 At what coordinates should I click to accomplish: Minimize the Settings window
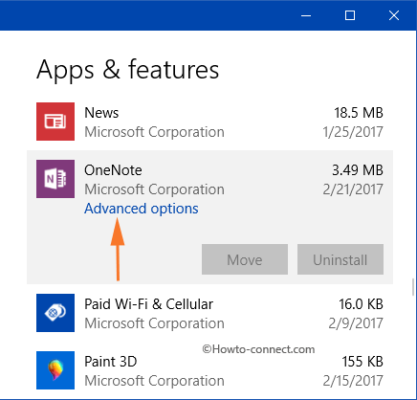306,15
